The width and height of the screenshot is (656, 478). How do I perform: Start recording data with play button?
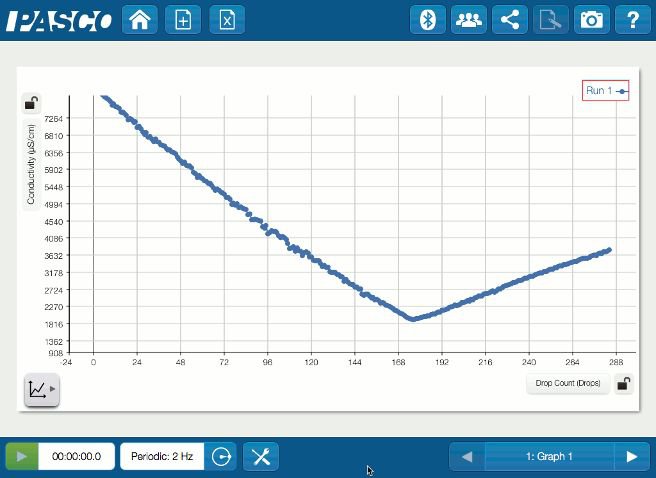(22, 456)
